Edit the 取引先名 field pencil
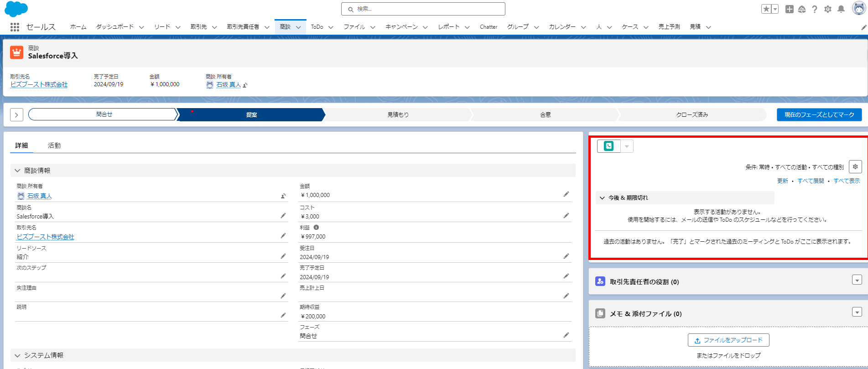This screenshot has height=369, width=868. [283, 236]
